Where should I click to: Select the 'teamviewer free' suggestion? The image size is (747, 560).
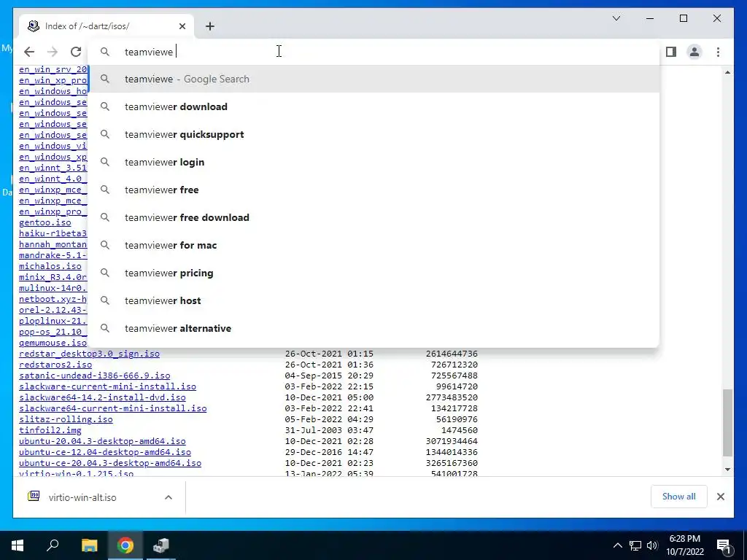pos(374,190)
